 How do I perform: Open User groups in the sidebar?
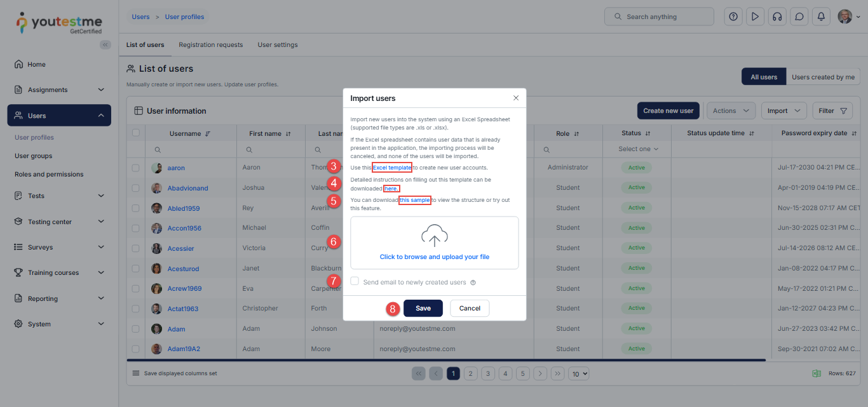click(34, 156)
